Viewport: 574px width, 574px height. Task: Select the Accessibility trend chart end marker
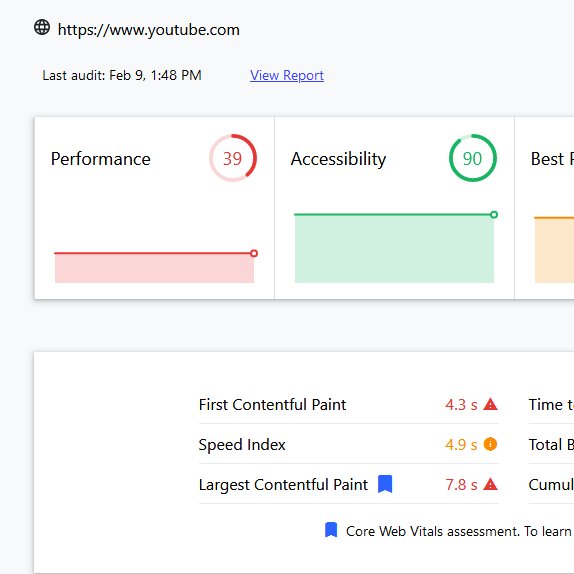pyautogui.click(x=494, y=215)
